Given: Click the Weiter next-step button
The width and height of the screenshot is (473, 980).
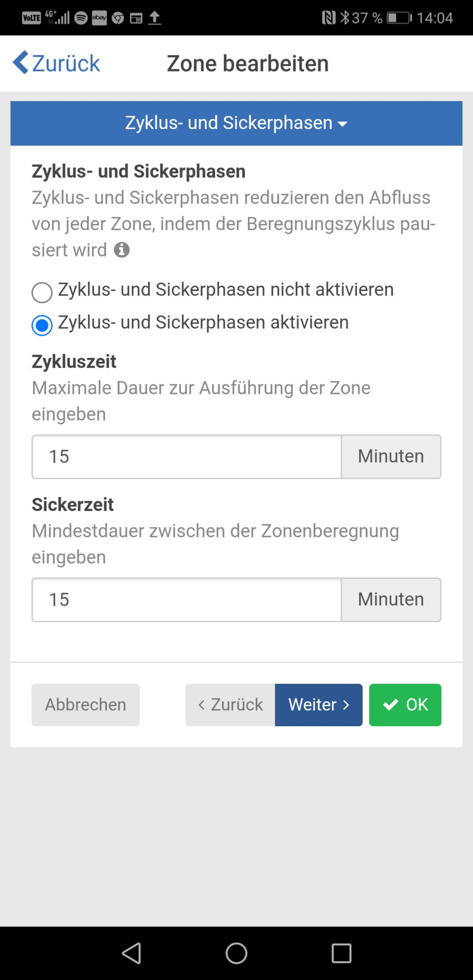Looking at the screenshot, I should 319,705.
